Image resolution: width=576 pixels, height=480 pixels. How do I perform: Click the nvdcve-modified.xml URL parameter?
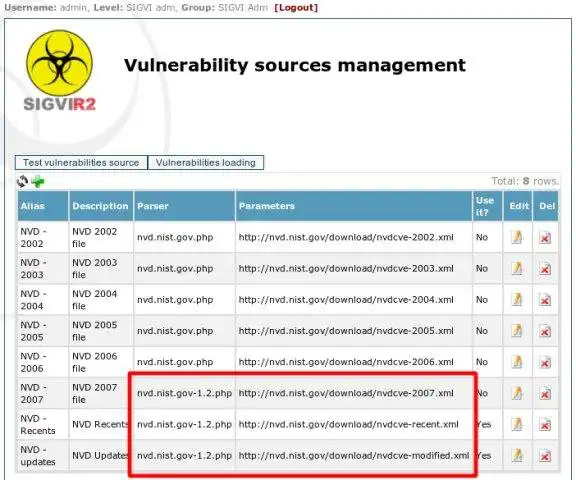(x=354, y=456)
